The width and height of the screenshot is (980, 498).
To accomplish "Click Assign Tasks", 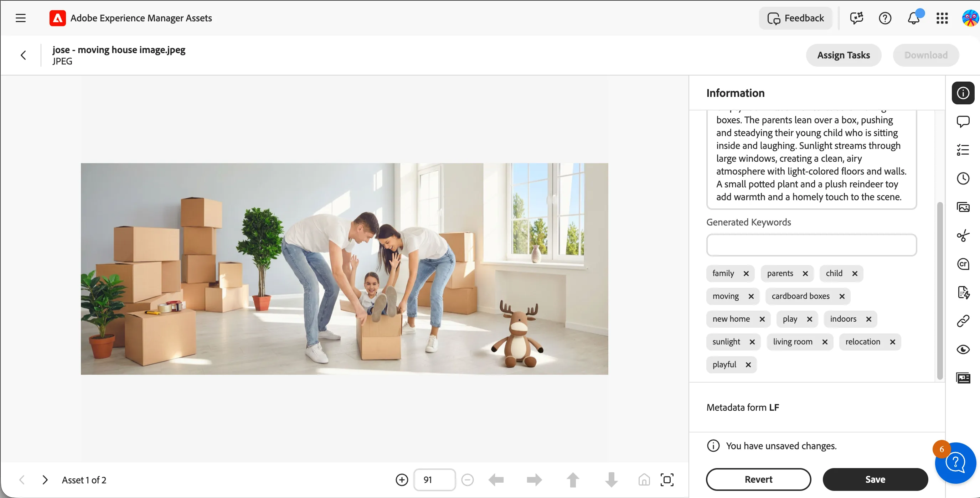I will coord(844,55).
